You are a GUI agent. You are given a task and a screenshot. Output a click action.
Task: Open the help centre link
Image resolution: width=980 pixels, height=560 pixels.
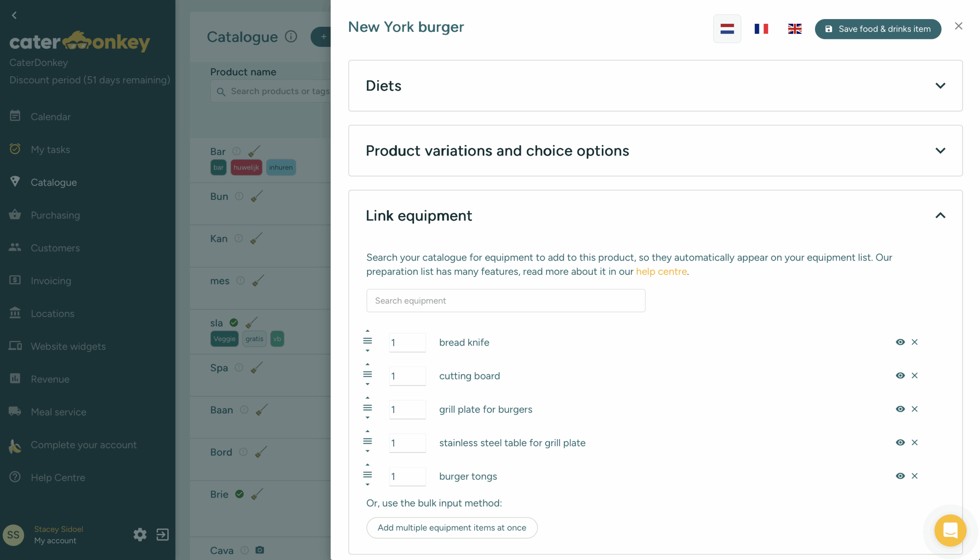click(x=661, y=271)
